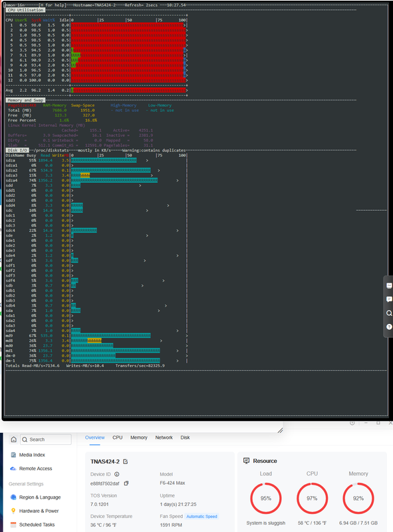The height and width of the screenshot is (532, 393).
Task: Open Scheduled Tasks settings
Action: (x=37, y=525)
